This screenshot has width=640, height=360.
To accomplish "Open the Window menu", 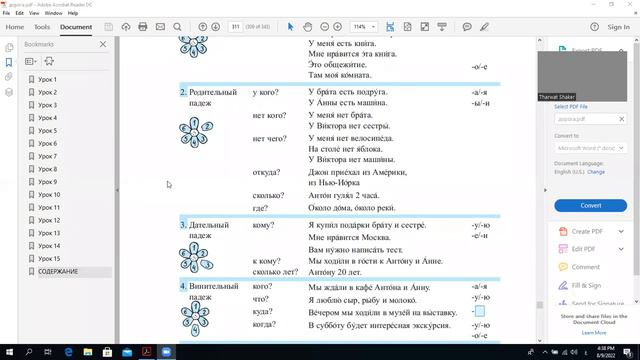I will [x=53, y=13].
